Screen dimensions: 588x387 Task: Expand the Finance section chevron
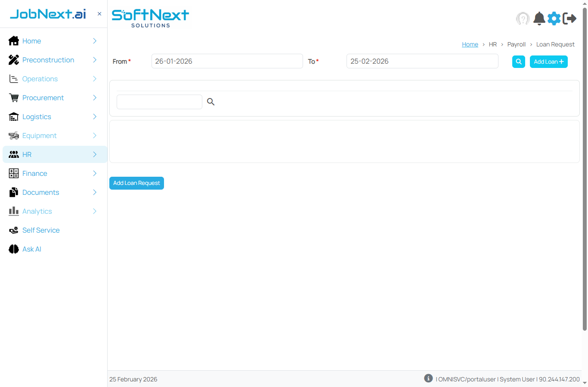(94, 173)
